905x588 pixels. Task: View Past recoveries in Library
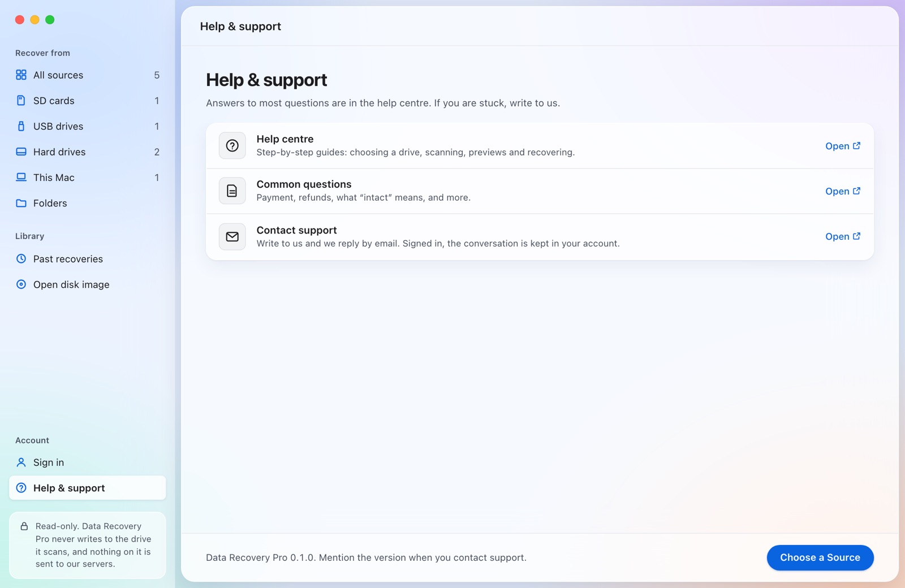(x=88, y=259)
